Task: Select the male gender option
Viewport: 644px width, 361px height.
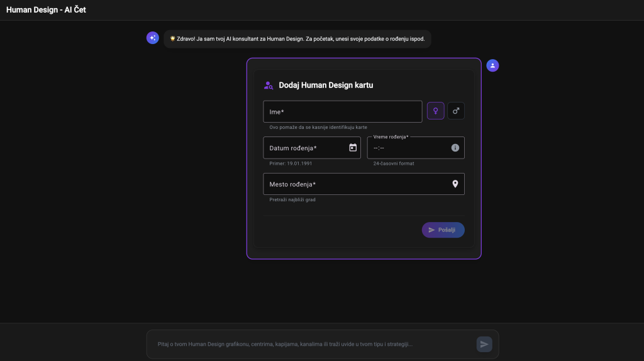Action: (456, 111)
